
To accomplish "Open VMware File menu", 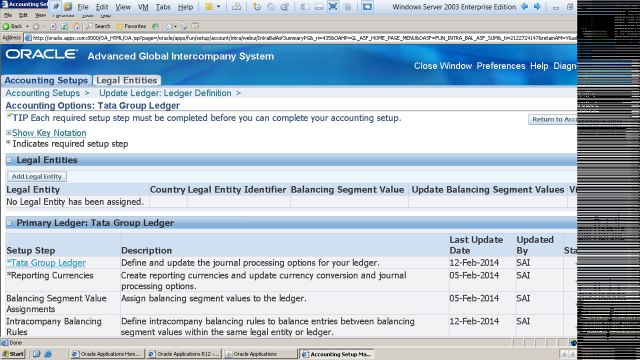I will [x=83, y=7].
